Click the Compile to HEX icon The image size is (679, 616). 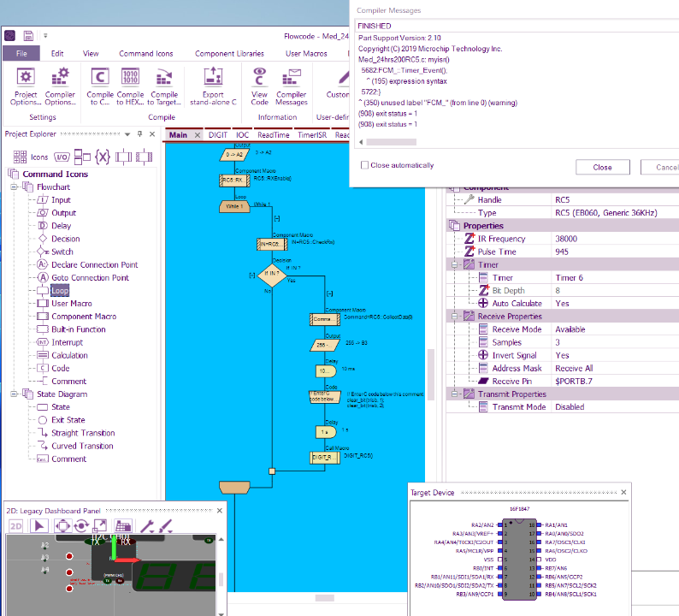click(130, 86)
